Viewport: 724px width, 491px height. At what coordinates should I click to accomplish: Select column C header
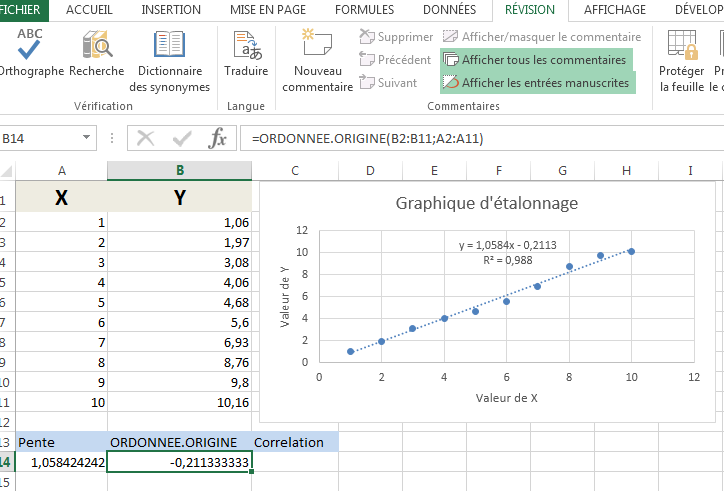(295, 171)
